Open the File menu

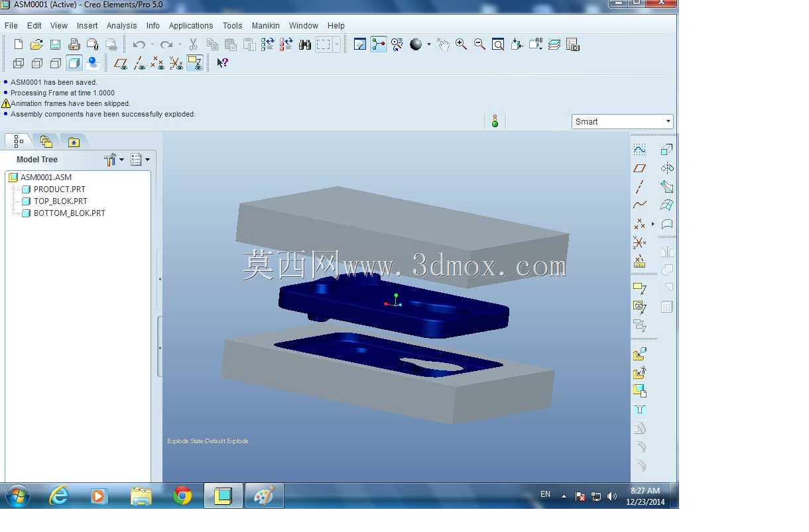tap(11, 26)
